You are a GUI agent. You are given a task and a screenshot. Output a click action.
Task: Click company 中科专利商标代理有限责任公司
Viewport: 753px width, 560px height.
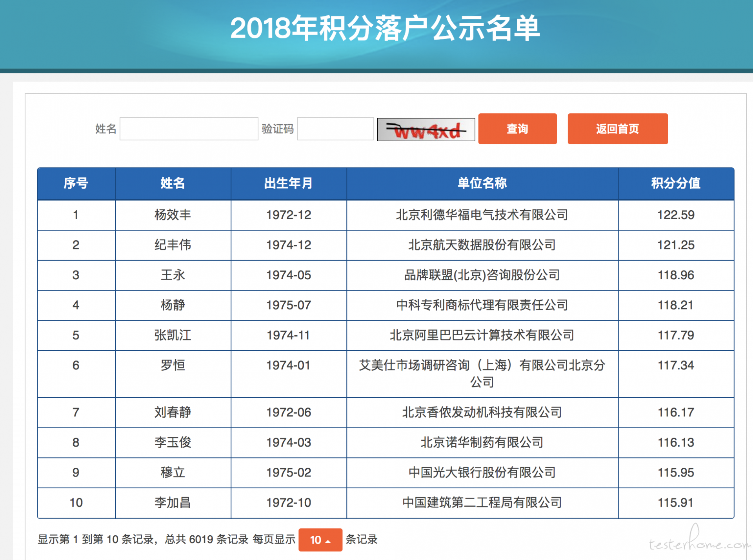482,305
